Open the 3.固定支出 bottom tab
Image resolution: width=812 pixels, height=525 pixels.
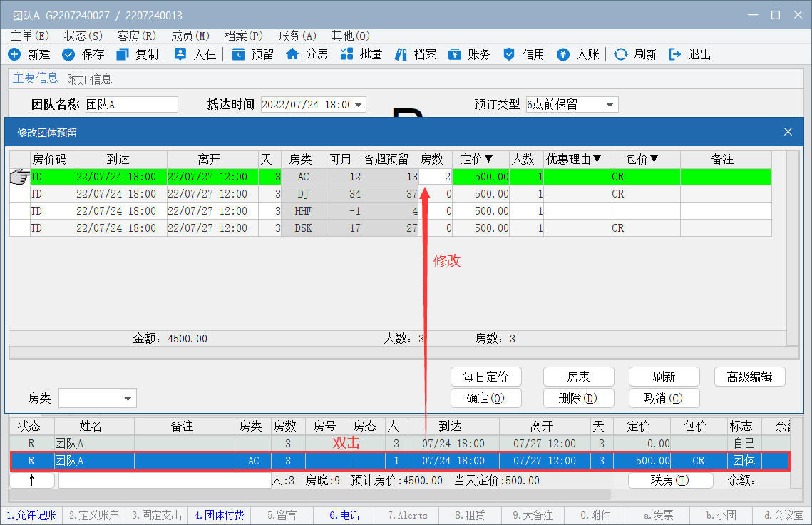(x=156, y=515)
